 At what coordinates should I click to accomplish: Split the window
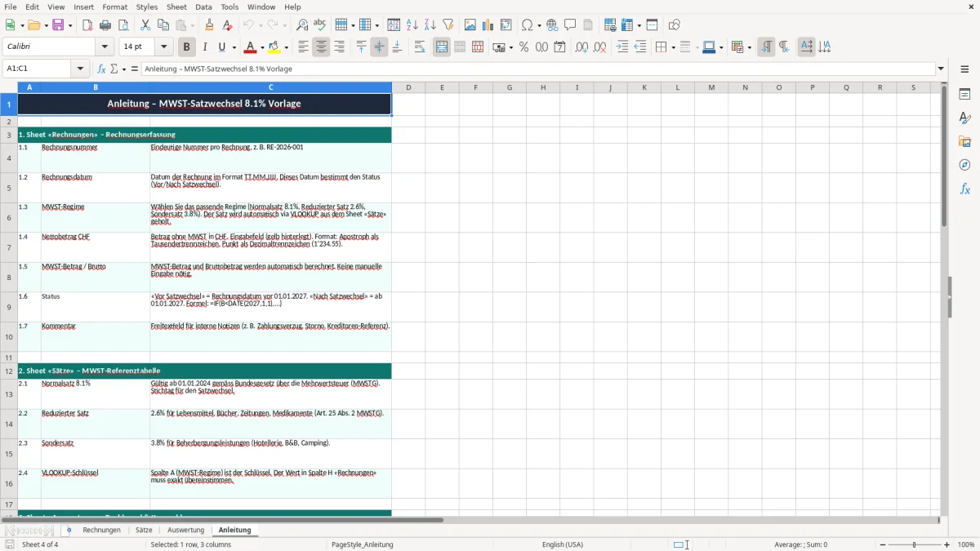coord(653,25)
